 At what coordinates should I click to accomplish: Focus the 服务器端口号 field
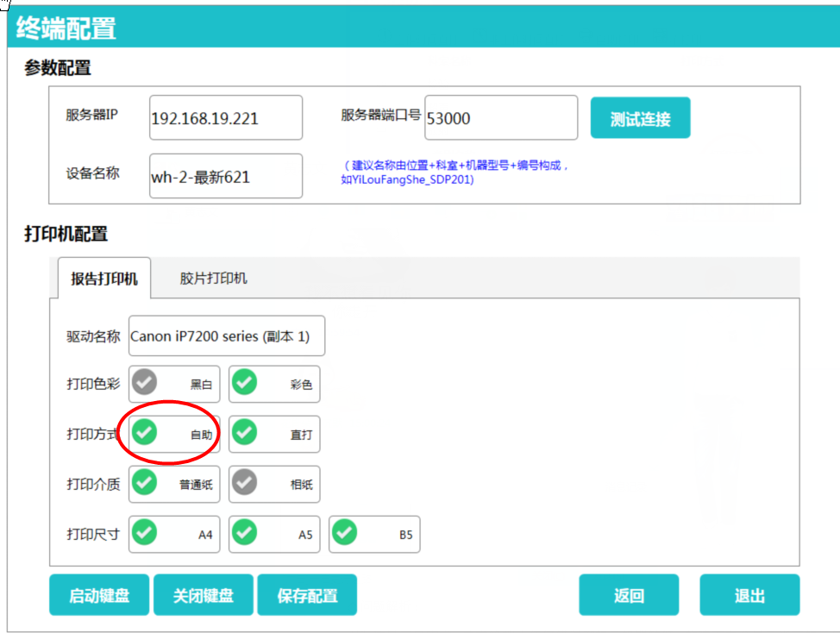point(501,118)
